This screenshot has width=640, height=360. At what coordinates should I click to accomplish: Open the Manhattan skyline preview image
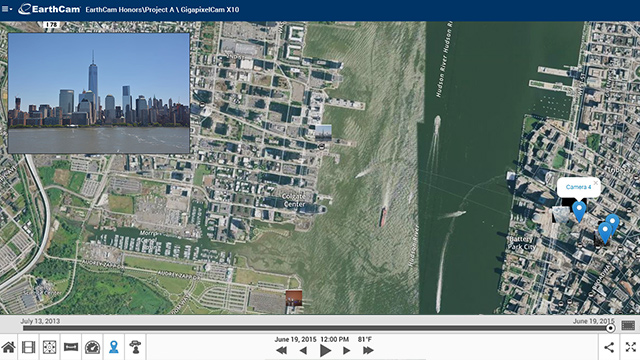point(99,93)
